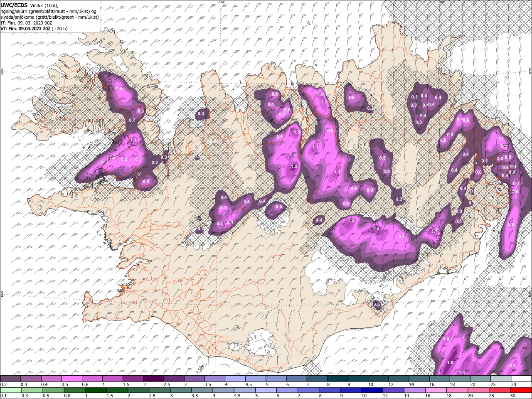Click the 0.5 green swatch in the rain legend row
Image resolution: width=532 pixels, height=399 pixels.
click(53, 390)
